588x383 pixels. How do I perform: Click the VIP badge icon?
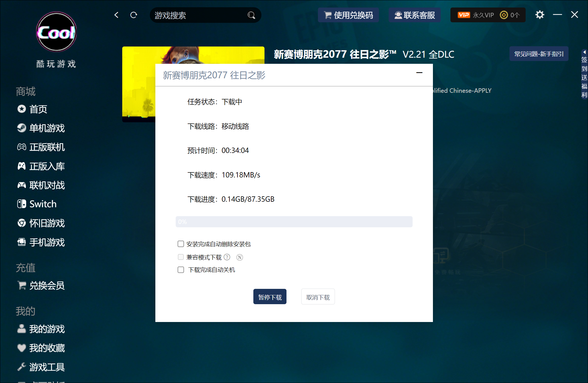[x=464, y=15]
